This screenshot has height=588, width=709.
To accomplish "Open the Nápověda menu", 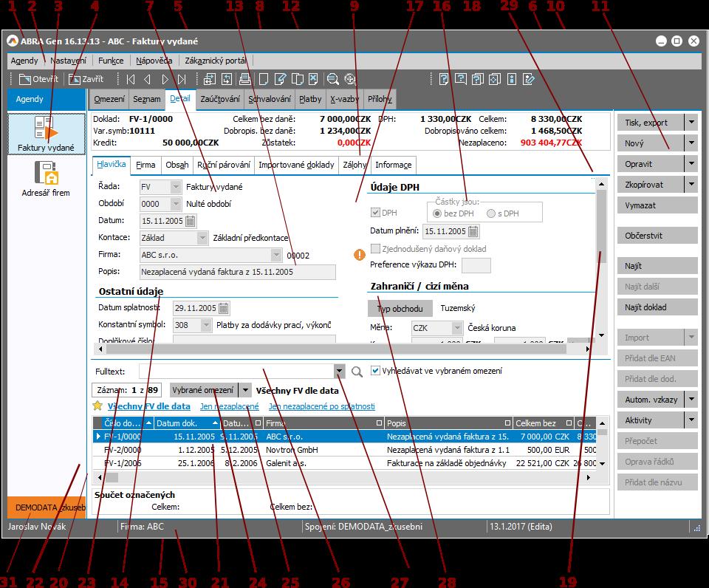I will (x=154, y=61).
